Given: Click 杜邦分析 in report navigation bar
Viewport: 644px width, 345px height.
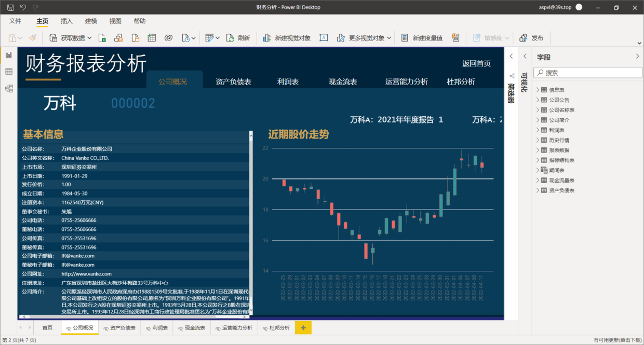Looking at the screenshot, I should 461,81.
